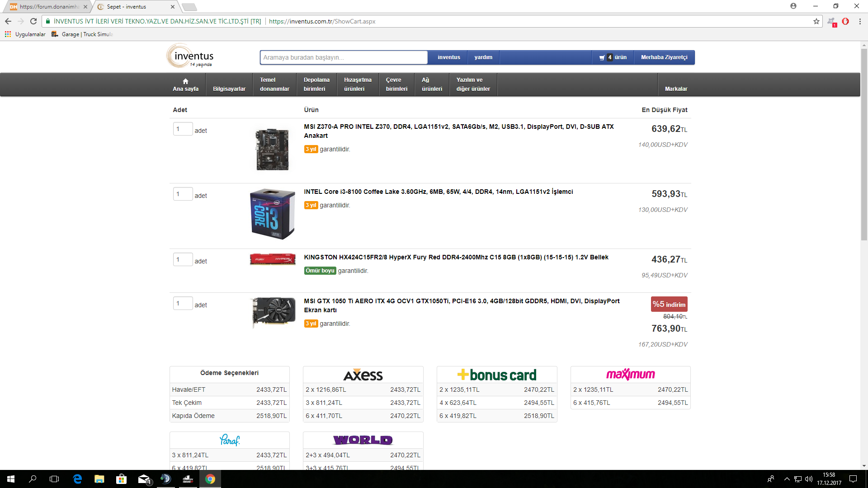Click the bonus card logo
Screen dimensions: 868x488
pyautogui.click(x=497, y=375)
